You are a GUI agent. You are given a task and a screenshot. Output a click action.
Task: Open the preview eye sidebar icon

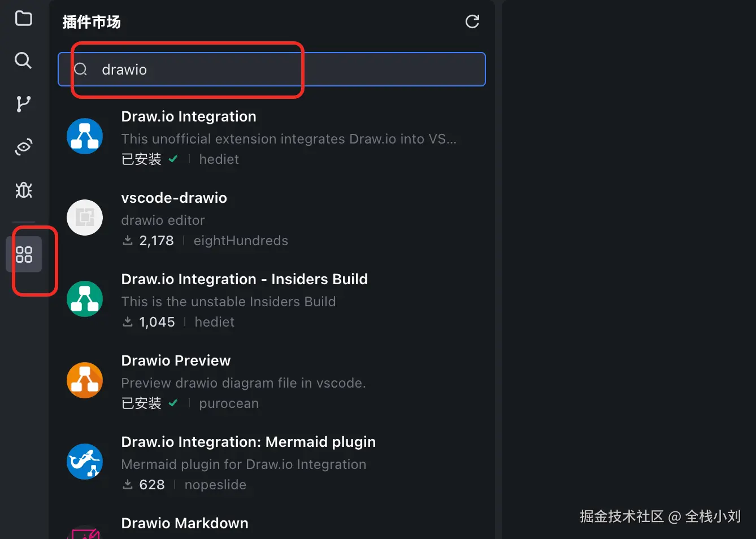click(23, 147)
